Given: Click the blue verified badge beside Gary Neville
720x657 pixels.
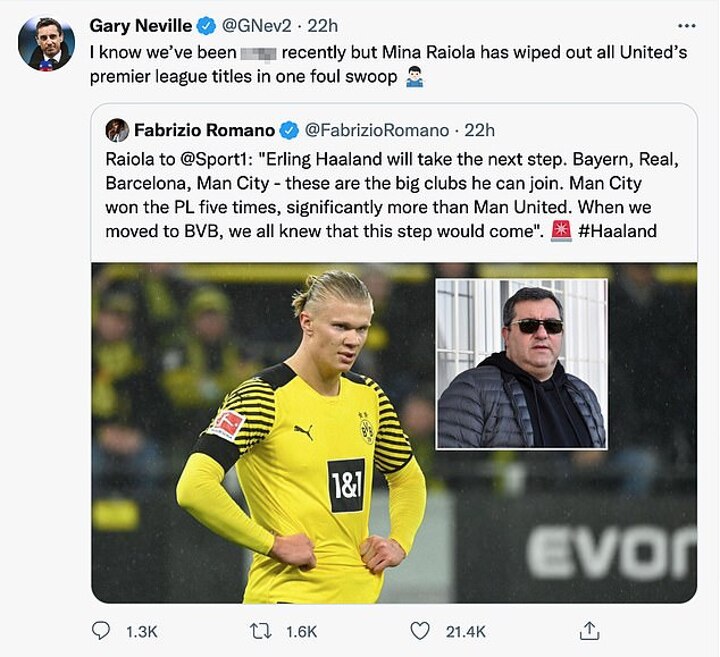Looking at the screenshot, I should [206, 25].
